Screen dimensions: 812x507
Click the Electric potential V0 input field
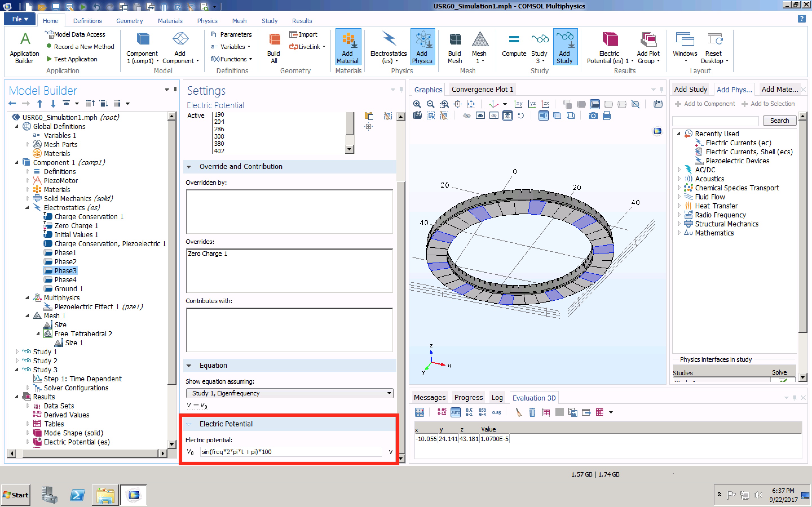(291, 452)
